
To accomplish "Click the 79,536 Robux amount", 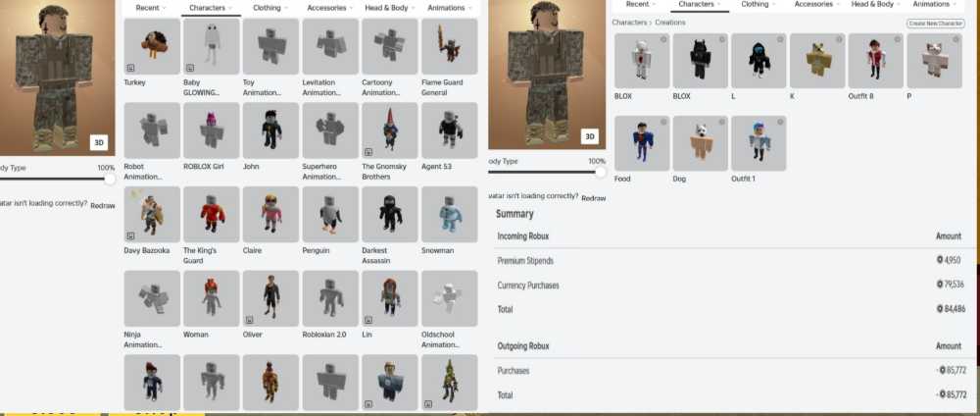I will coord(950,285).
